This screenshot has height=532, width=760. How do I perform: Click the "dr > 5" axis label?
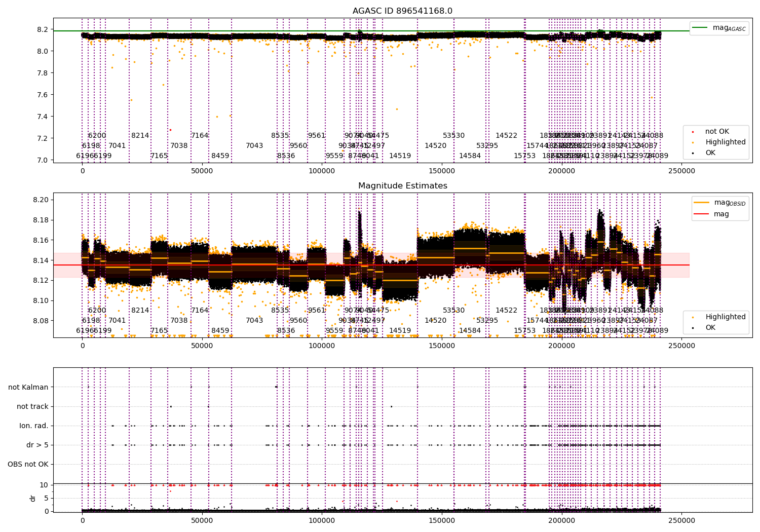tap(37, 445)
